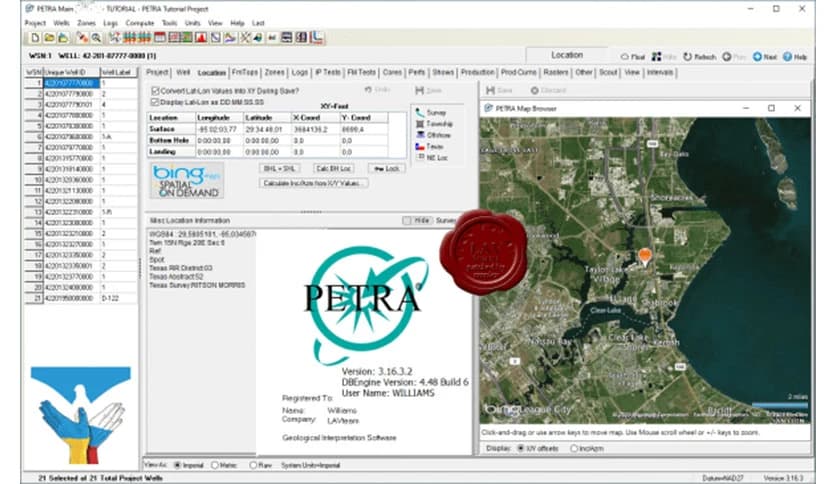Click the magnifier search icon in toolbar
Screen dimensions: 836x484
click(96, 37)
